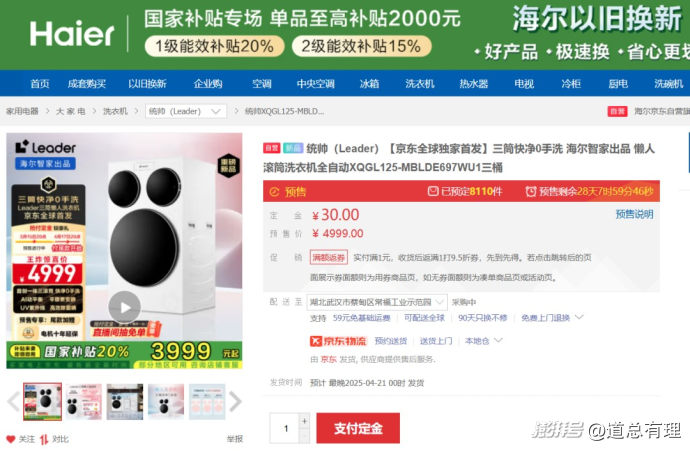Play the product video
The height and width of the screenshot is (451, 690).
point(125,307)
